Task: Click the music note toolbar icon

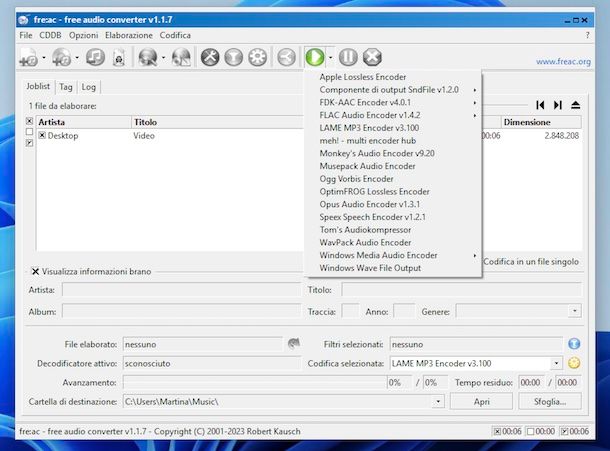Action: coord(95,57)
